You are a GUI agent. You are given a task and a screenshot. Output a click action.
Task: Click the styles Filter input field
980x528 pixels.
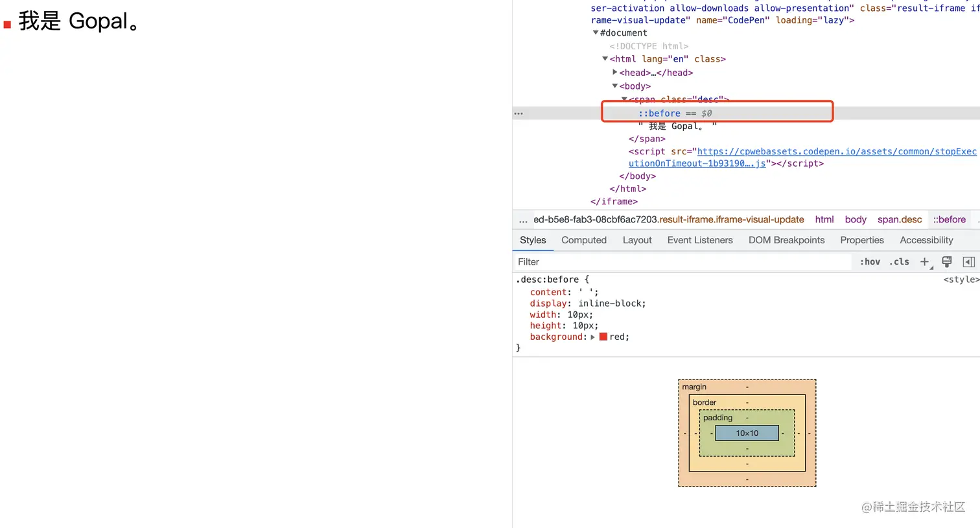pos(682,262)
